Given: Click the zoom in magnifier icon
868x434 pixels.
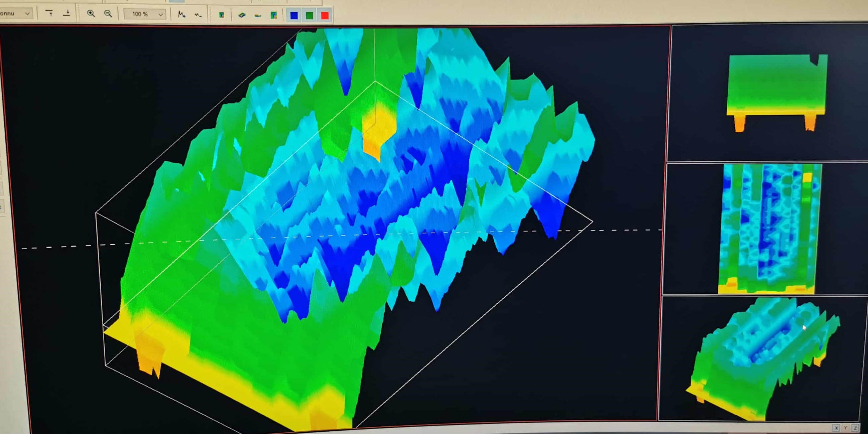Looking at the screenshot, I should click(x=91, y=13).
